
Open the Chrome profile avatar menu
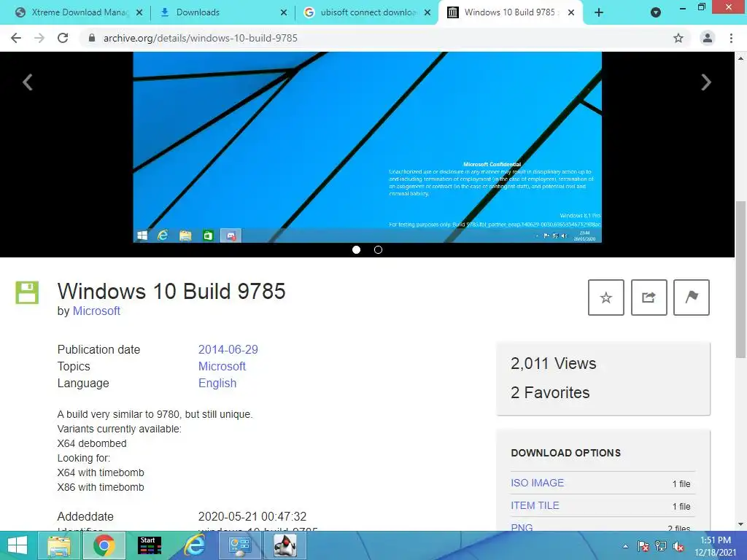pyautogui.click(x=708, y=38)
